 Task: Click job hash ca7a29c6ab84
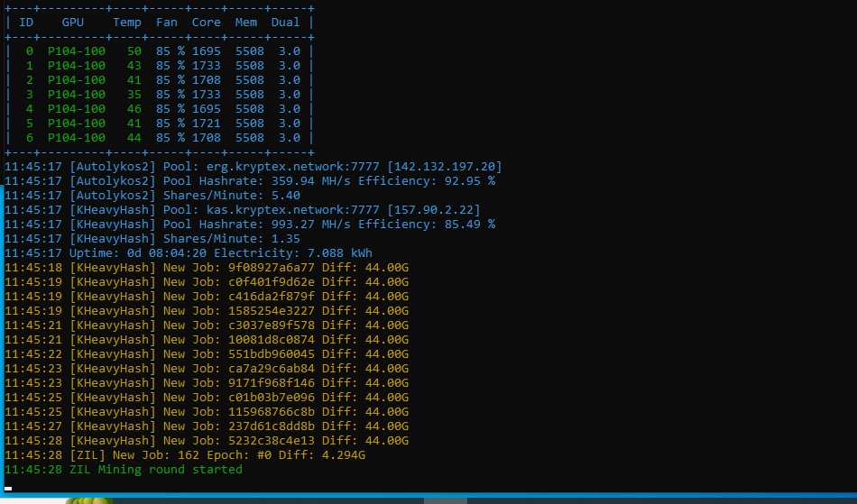coord(272,369)
